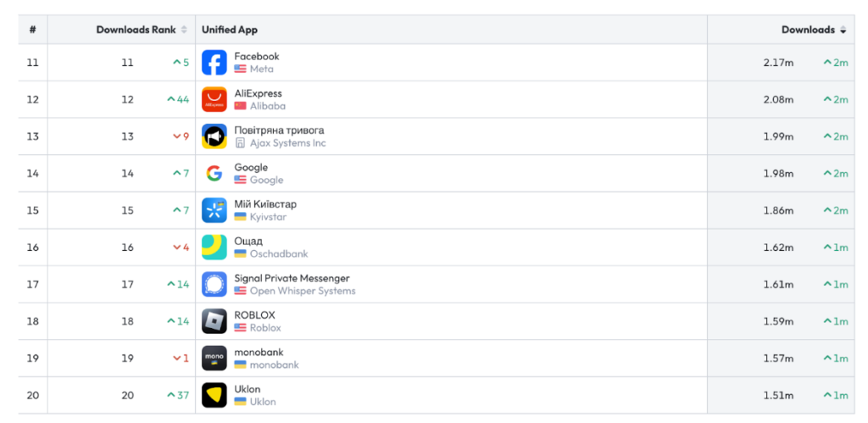Open the Open Whisper Systems link

coord(303,291)
